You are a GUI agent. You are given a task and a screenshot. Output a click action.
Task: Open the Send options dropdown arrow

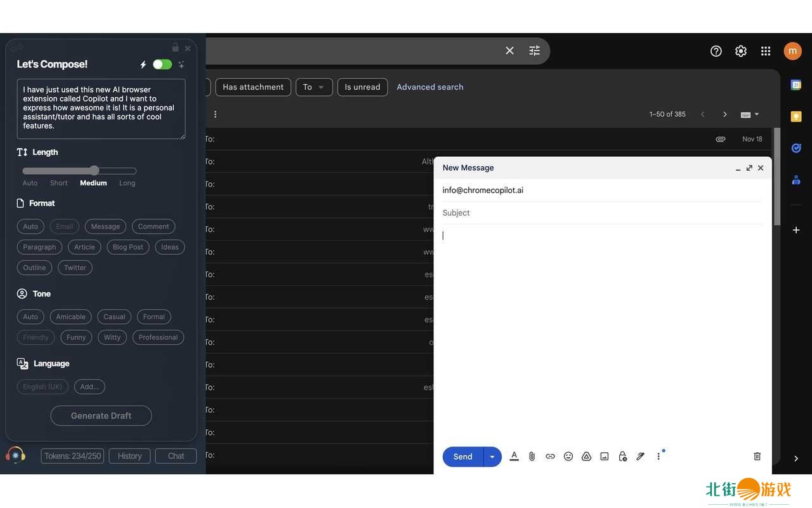pos(492,457)
